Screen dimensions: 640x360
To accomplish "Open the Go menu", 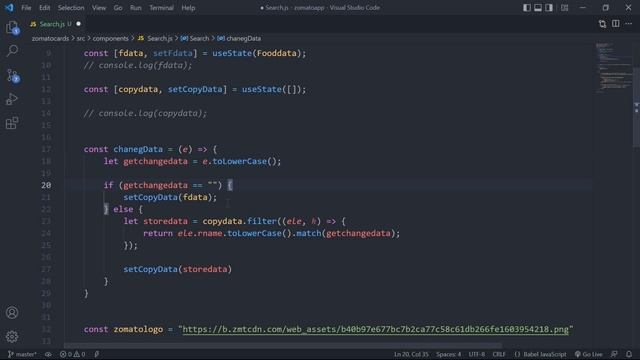I will [118, 8].
